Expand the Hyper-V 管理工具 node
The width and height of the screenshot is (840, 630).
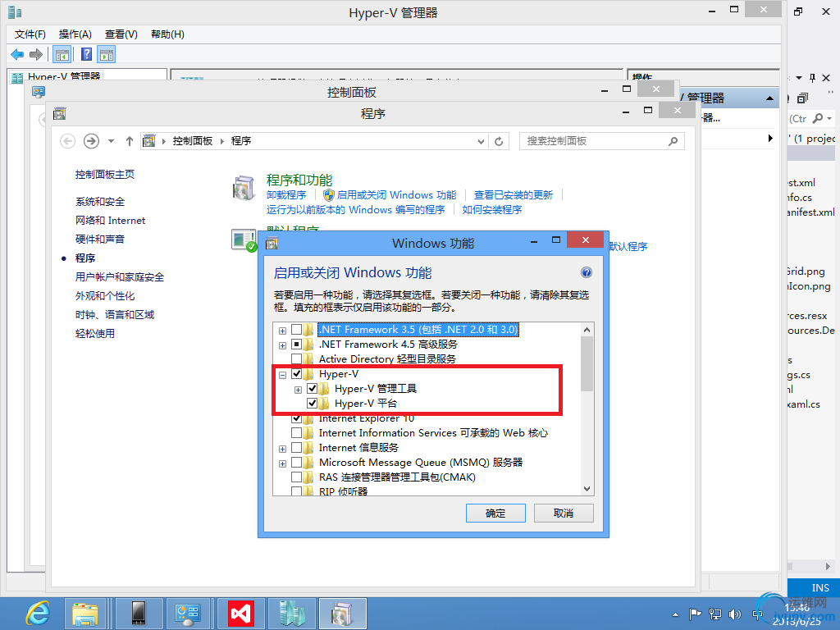[x=298, y=390]
